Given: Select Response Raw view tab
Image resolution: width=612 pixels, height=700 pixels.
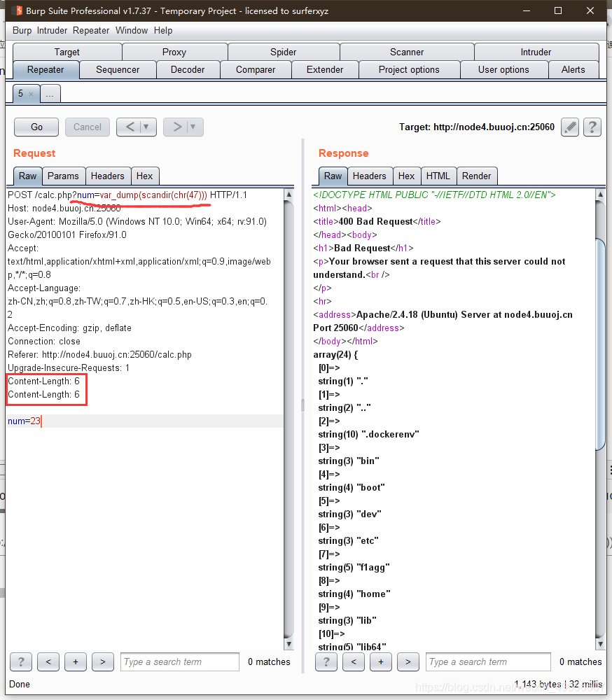Looking at the screenshot, I should (333, 176).
